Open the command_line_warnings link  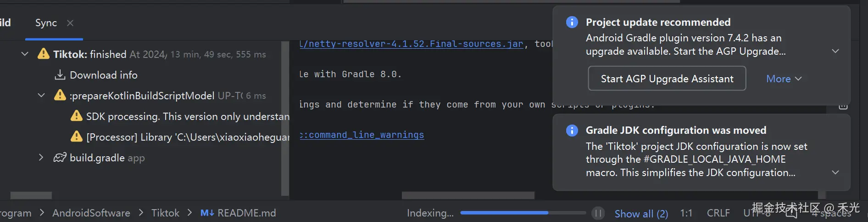pos(366,135)
